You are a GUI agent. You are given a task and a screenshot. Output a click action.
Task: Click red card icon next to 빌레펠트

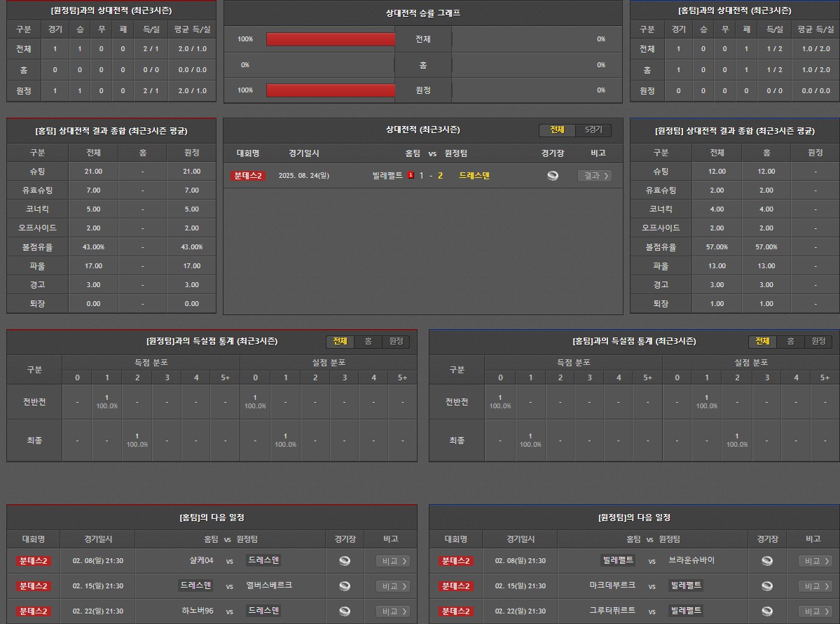[x=411, y=176]
